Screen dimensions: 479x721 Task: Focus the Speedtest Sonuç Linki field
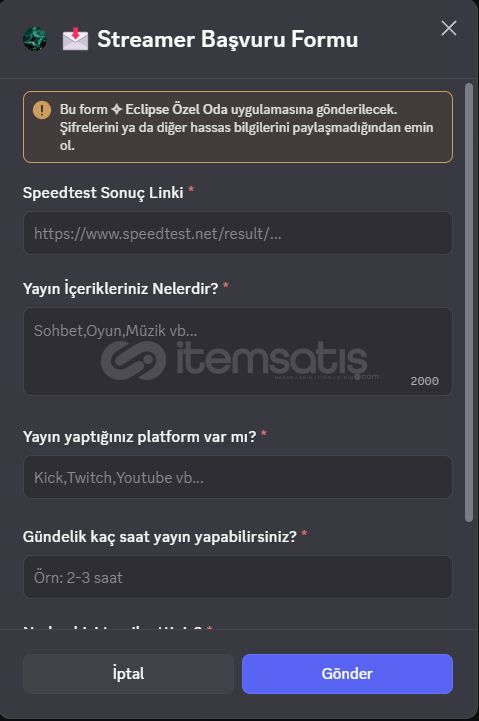coord(238,233)
